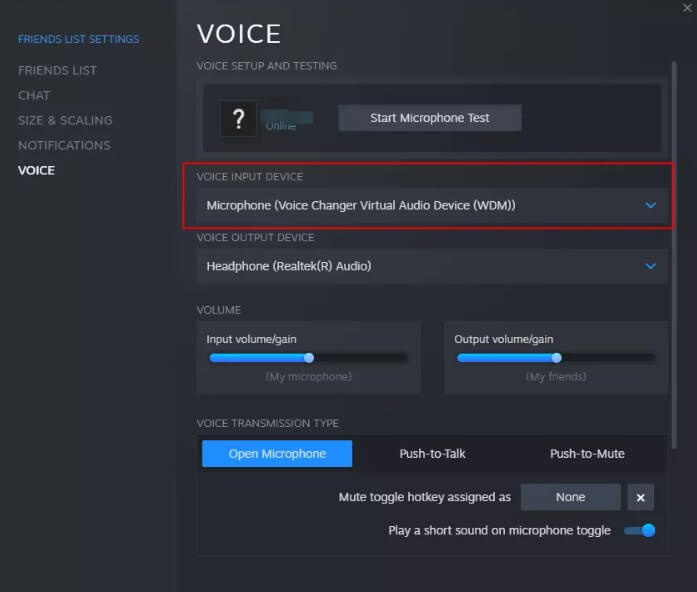Expand the Voice Output Device dropdown
The width and height of the screenshot is (697, 592).
tap(431, 266)
